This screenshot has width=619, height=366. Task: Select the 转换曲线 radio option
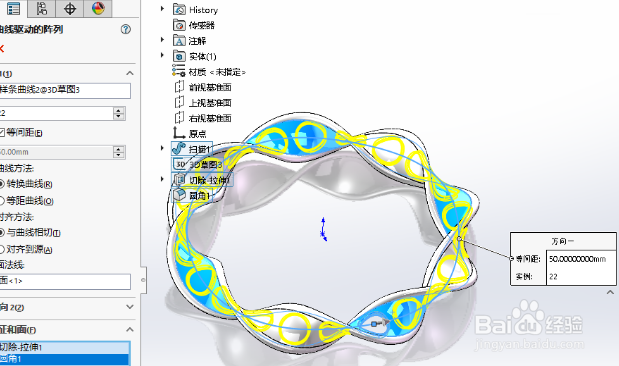click(2, 184)
